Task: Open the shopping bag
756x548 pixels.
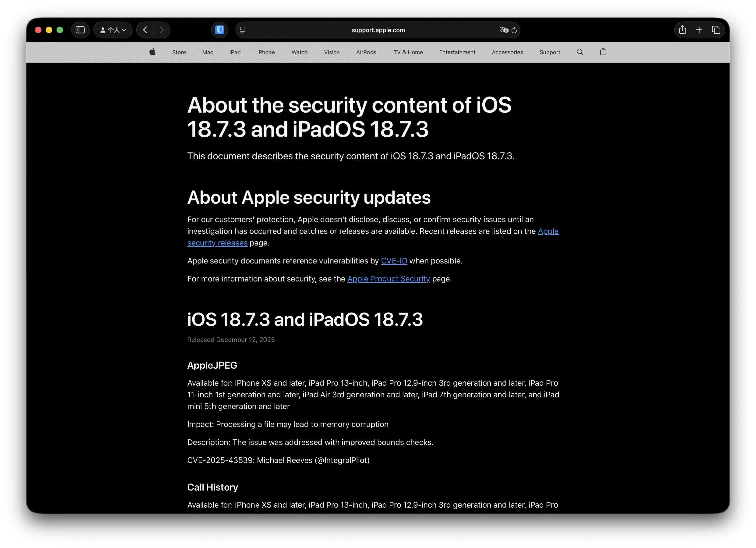Action: (603, 52)
